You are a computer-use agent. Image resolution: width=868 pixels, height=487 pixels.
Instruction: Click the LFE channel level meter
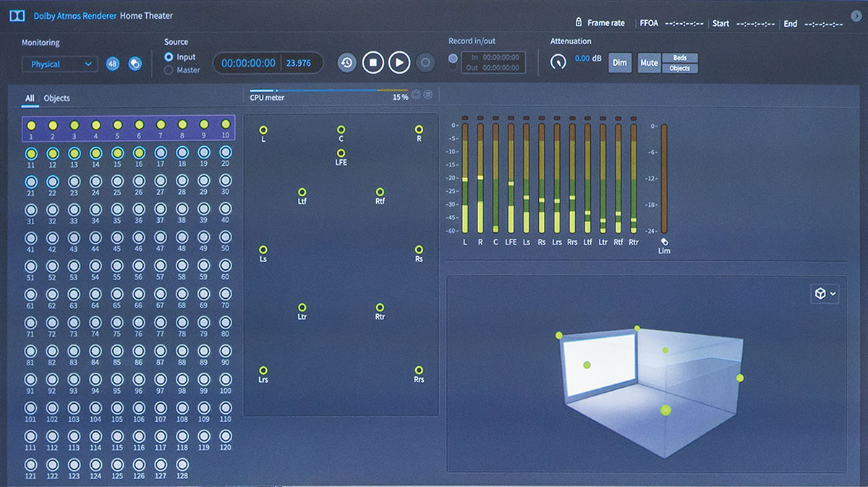tap(511, 177)
